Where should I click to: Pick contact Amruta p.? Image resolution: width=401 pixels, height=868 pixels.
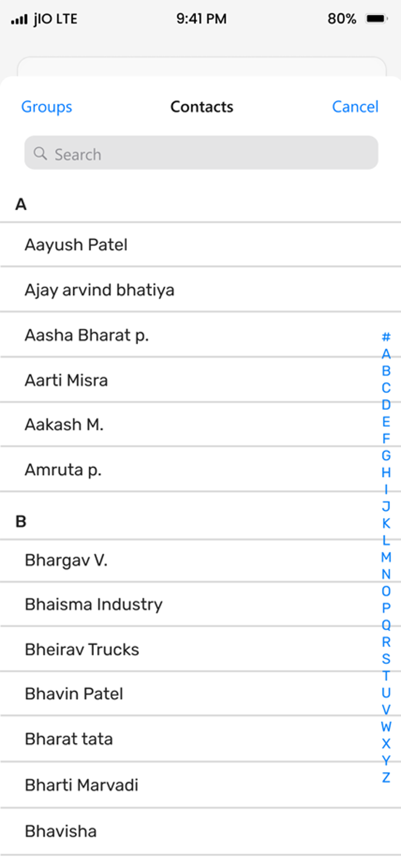63,470
